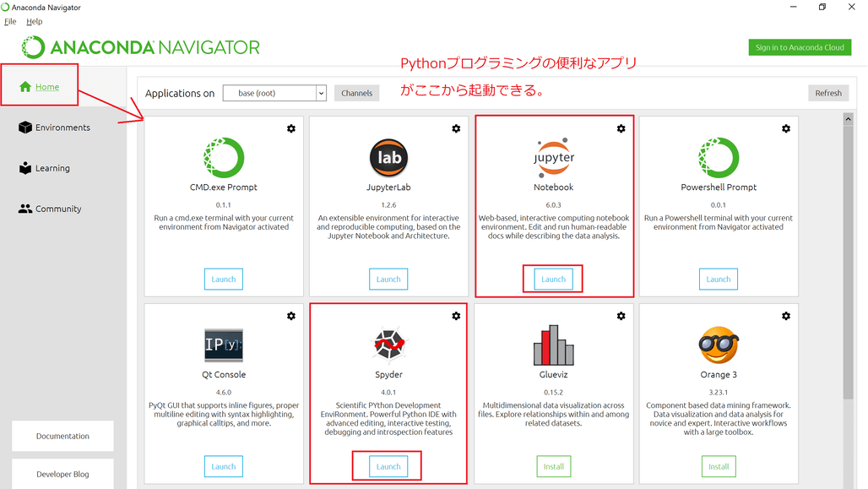This screenshot has width=868, height=489.
Task: Open settings gear on Qt Console card
Action: 291,316
